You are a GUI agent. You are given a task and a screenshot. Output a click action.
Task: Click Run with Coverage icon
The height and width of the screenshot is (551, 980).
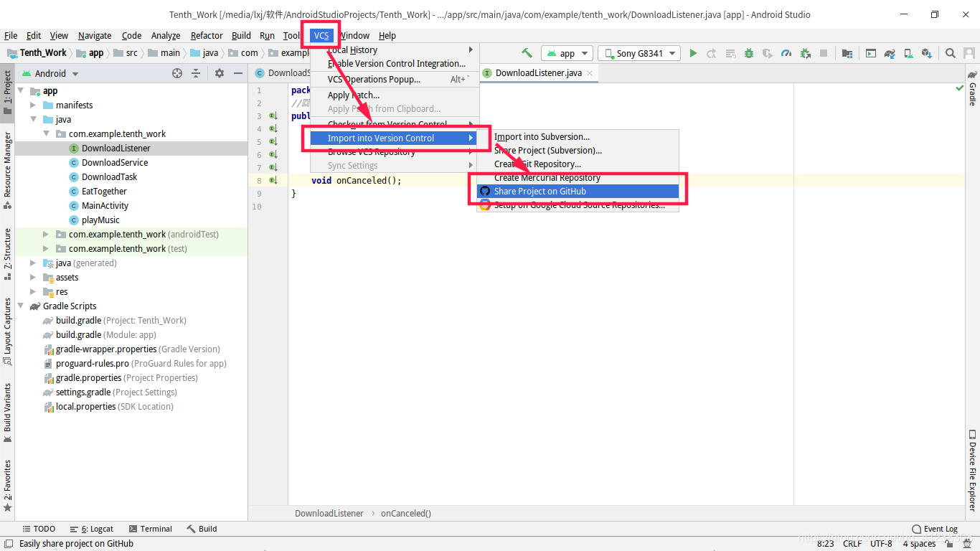pyautogui.click(x=768, y=53)
